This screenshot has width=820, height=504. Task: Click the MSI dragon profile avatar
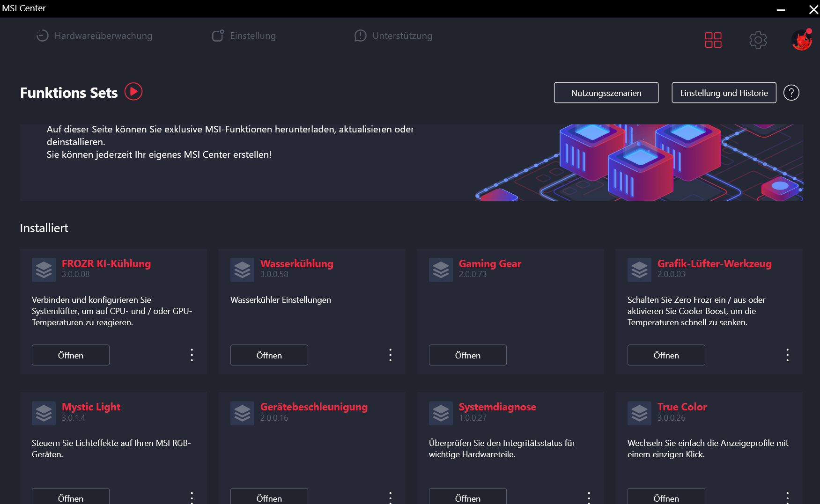click(802, 40)
